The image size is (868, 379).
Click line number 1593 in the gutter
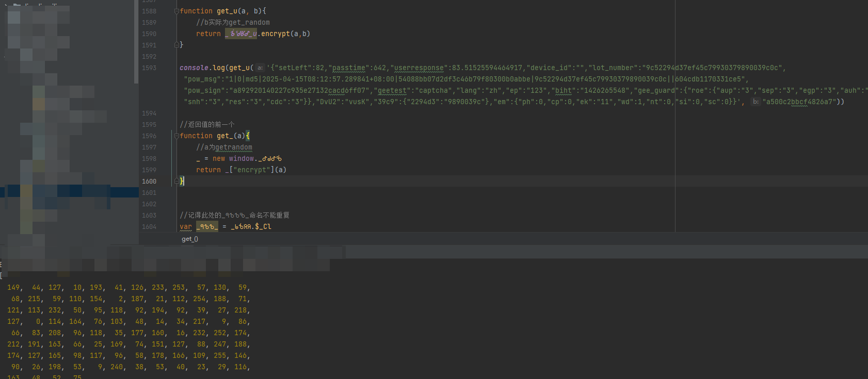tap(149, 68)
